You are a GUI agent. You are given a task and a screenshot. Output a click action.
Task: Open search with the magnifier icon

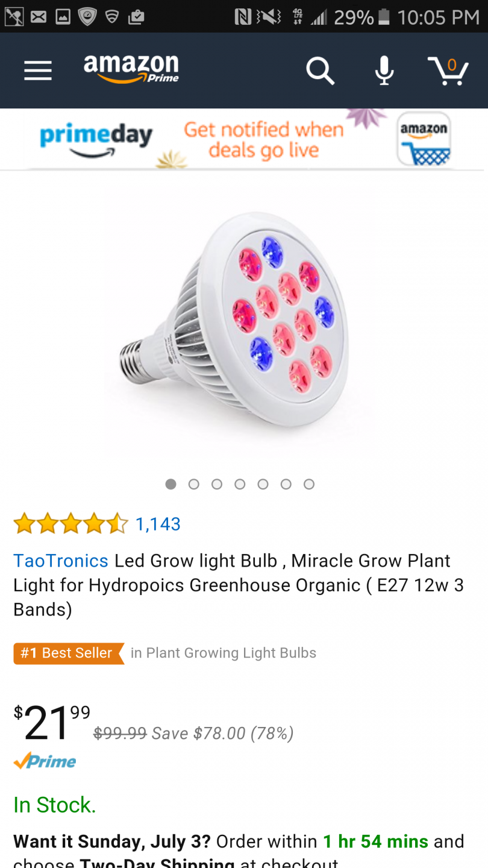click(x=320, y=71)
